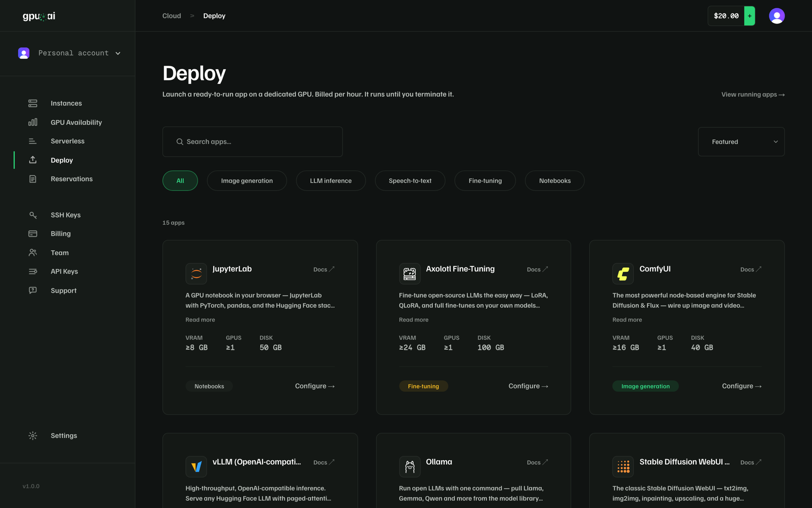Configure the JupyterLab app
This screenshot has width=812, height=508.
[315, 386]
